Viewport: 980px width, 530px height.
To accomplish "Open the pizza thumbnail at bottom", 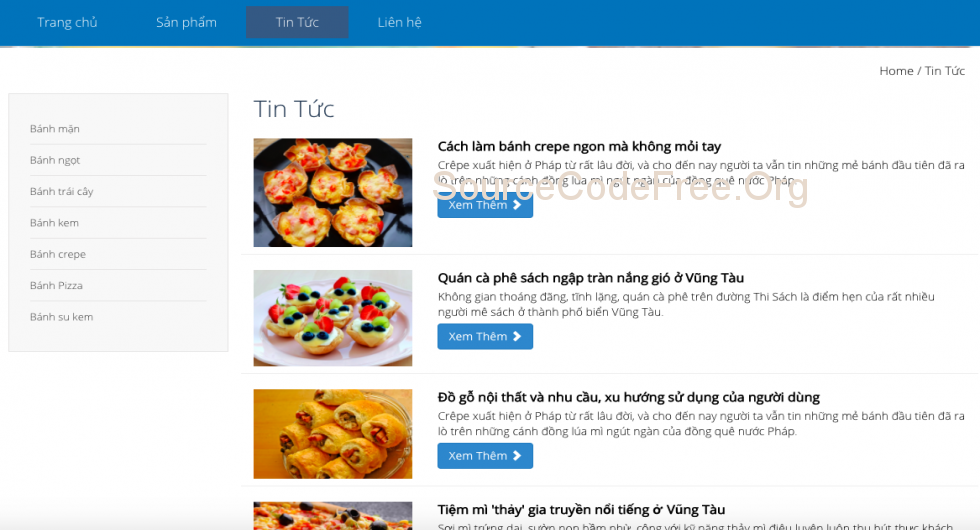I will coord(332,516).
